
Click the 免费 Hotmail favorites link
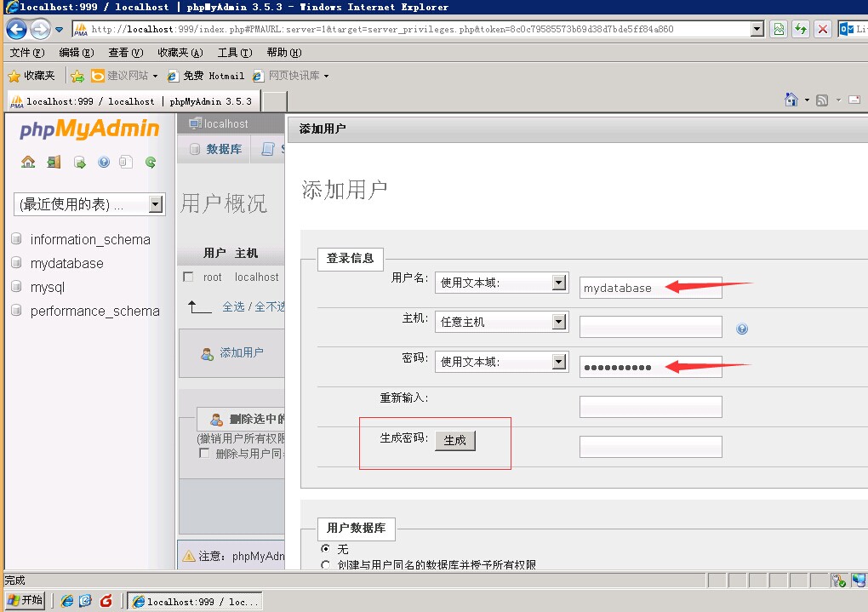click(x=207, y=76)
